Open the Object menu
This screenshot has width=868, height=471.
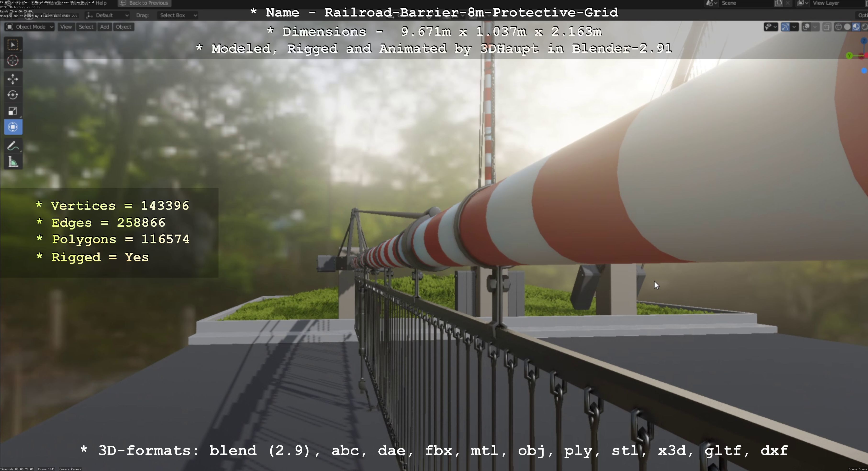[x=123, y=27]
